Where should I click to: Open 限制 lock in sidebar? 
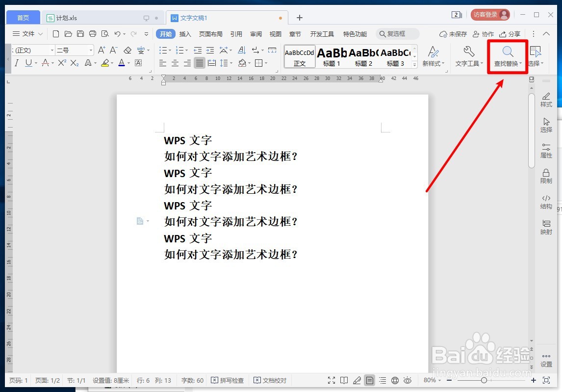(x=546, y=177)
